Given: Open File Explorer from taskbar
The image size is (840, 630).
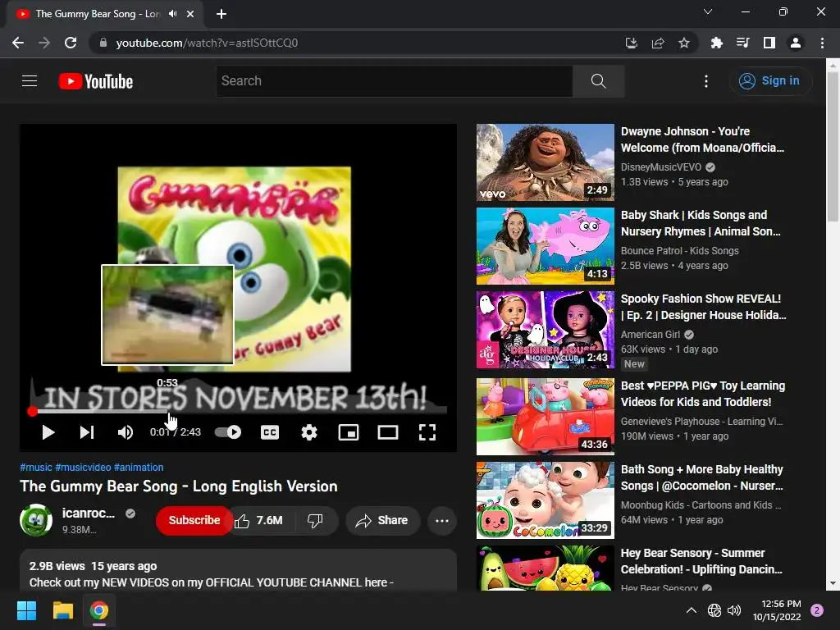Looking at the screenshot, I should (x=62, y=610).
